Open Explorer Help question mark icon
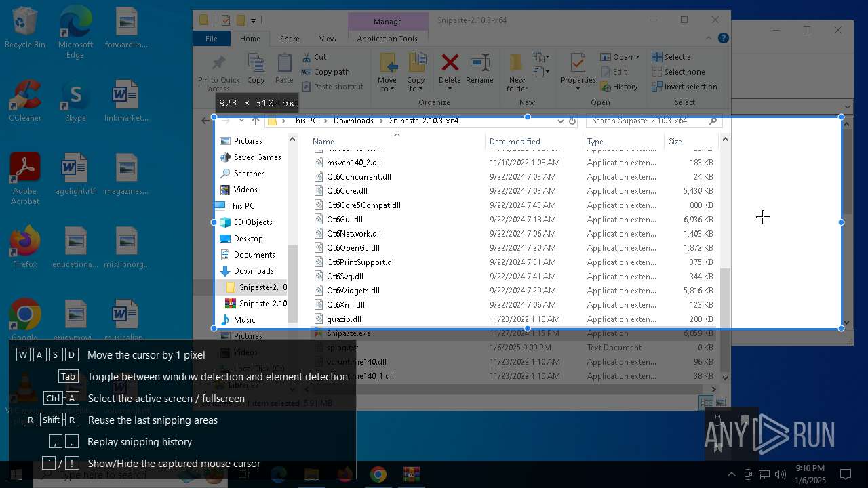This screenshot has width=868, height=488. tap(724, 39)
